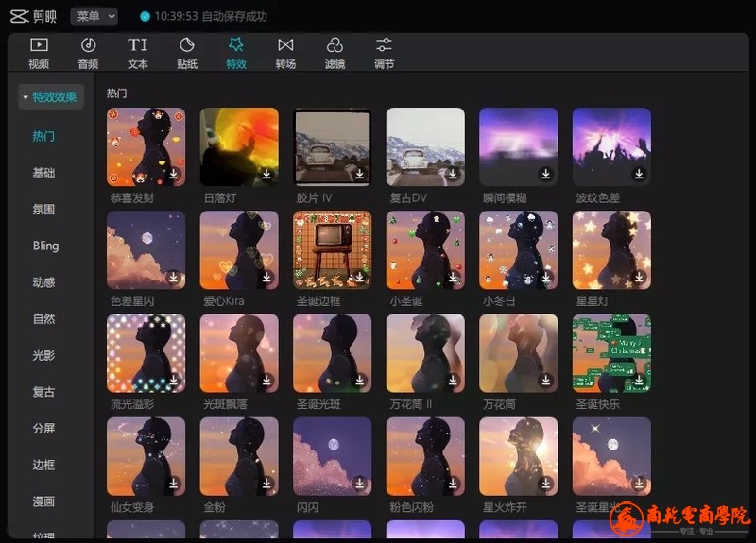
Task: Select the Bling category
Action: click(45, 246)
